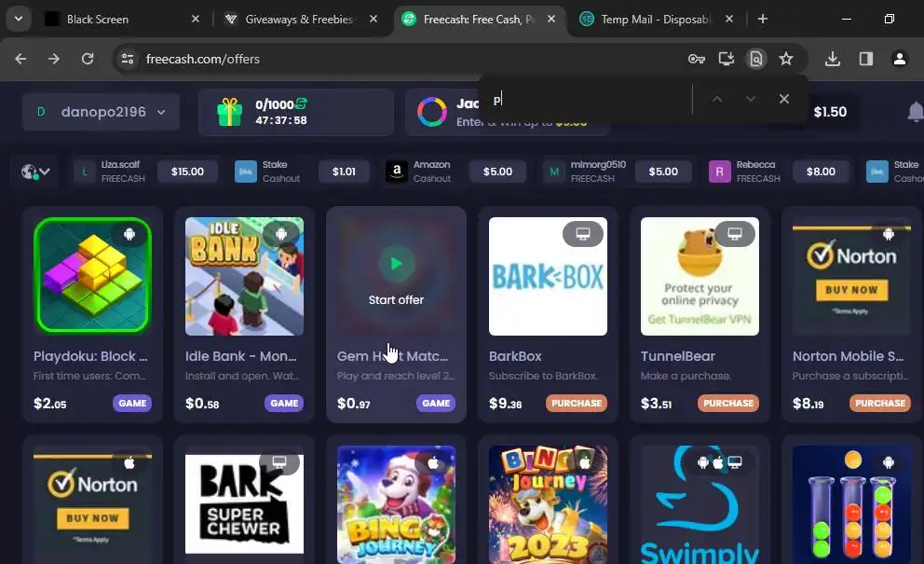Click Liza.scalf $15.00 feed entry

(x=146, y=172)
